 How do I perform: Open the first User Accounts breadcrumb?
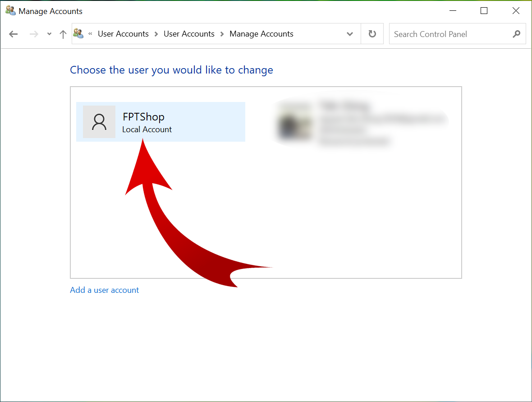coord(123,34)
